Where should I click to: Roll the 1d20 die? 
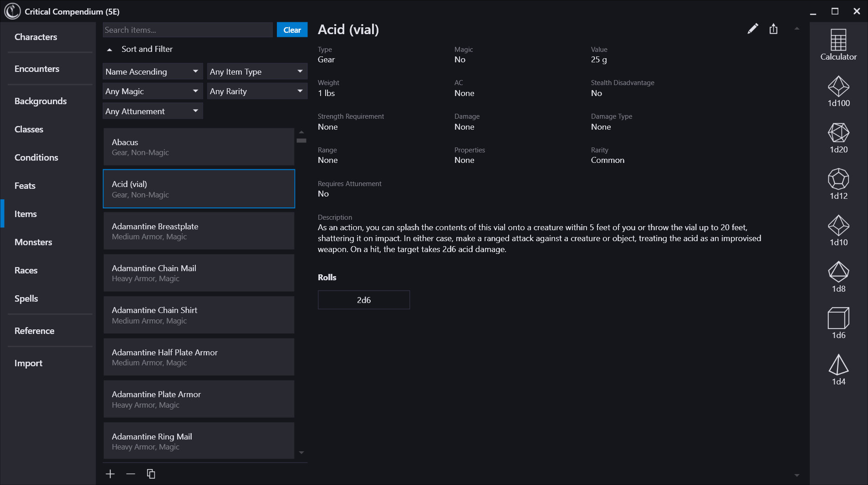pos(838,136)
